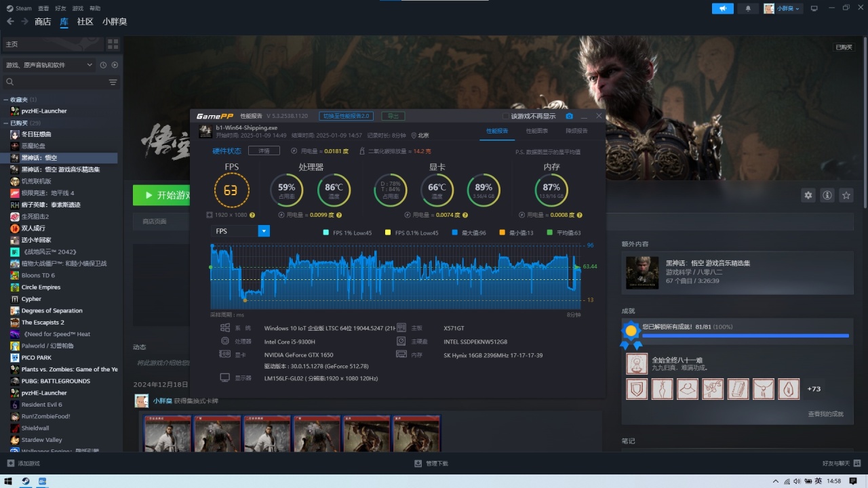This screenshot has width=868, height=488.
Task: Enable 该游戏不再显示 checkbox
Action: point(505,116)
